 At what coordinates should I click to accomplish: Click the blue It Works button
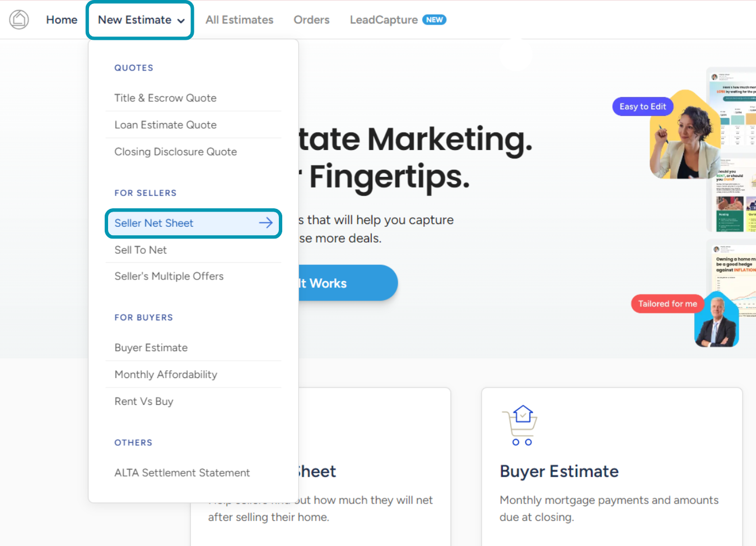click(x=347, y=283)
